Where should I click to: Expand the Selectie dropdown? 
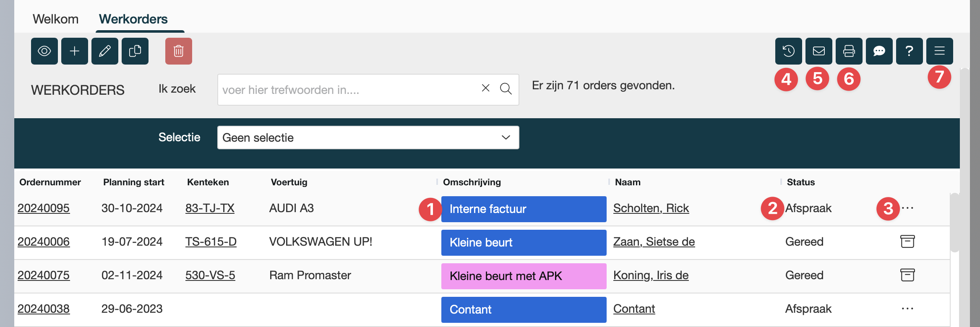(x=368, y=138)
